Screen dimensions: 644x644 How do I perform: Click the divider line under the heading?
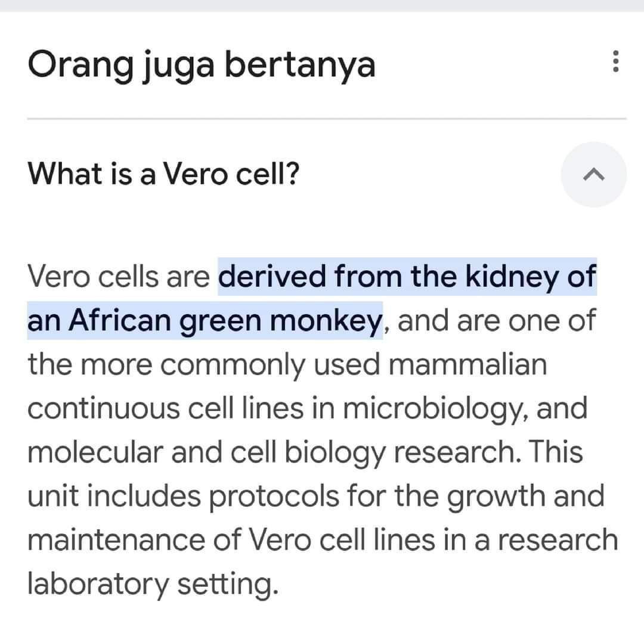pyautogui.click(x=327, y=119)
